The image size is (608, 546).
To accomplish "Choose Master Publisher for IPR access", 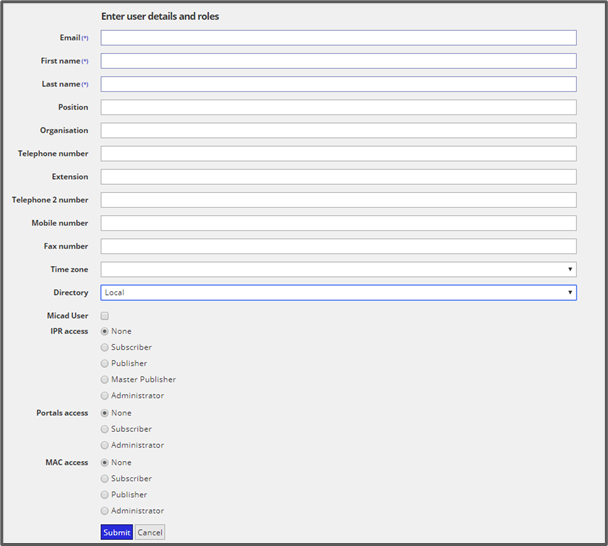I will 105,380.
